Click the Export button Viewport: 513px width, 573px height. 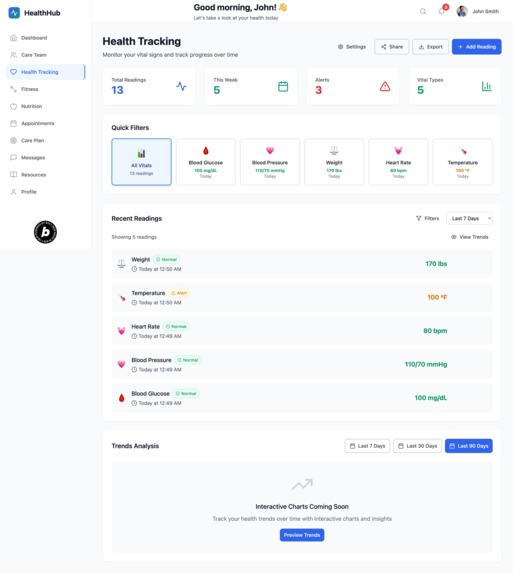430,47
